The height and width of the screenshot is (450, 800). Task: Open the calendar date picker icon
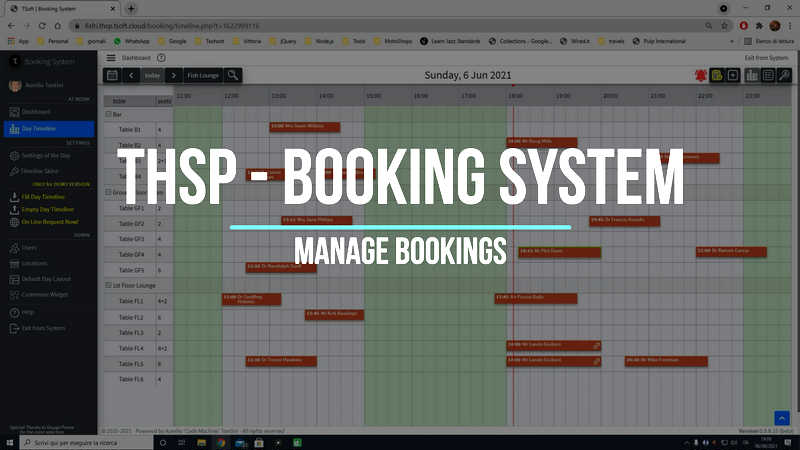112,75
